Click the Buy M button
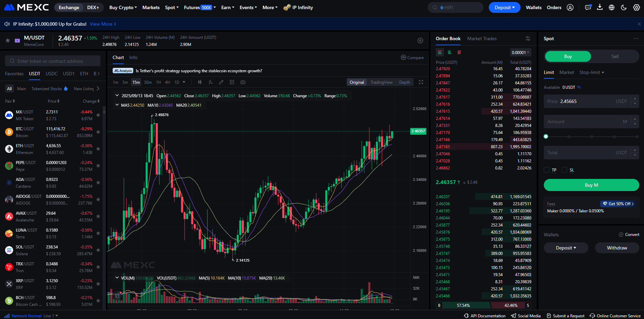Viewport: 644px width, 319px height. [x=591, y=185]
